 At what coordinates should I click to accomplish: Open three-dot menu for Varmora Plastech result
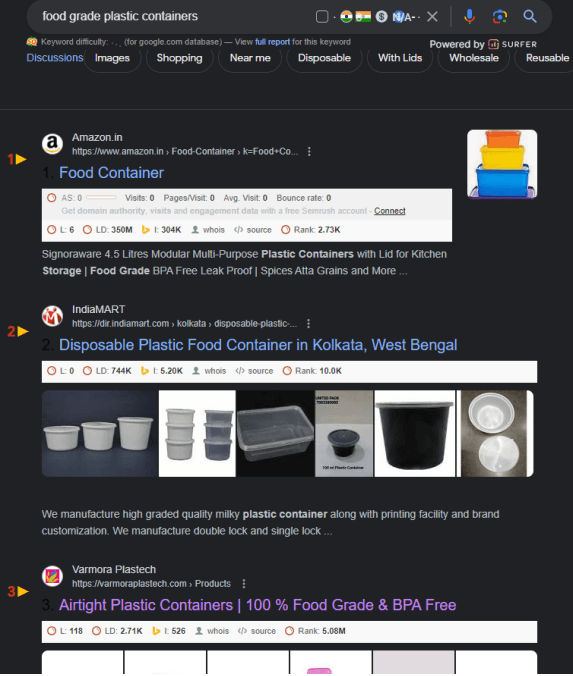pyautogui.click(x=244, y=583)
